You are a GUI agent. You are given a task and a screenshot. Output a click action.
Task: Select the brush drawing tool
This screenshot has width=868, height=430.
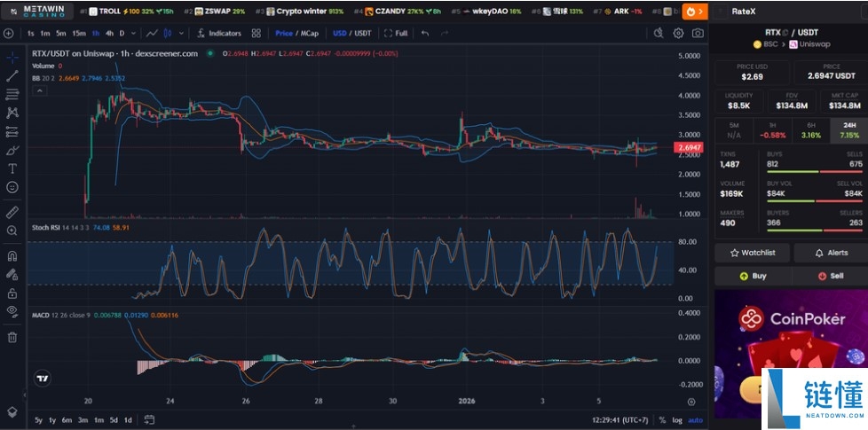(x=12, y=150)
